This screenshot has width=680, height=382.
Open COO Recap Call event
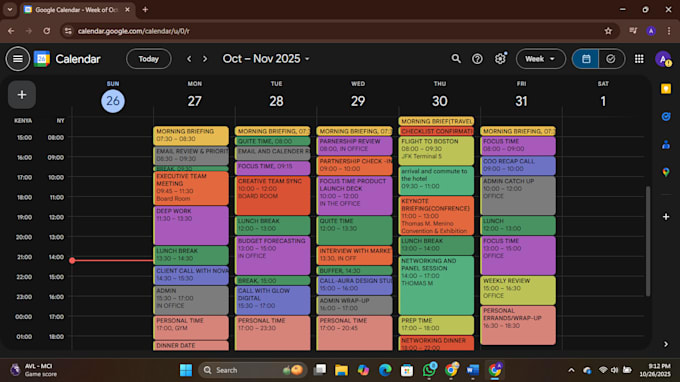click(x=518, y=165)
